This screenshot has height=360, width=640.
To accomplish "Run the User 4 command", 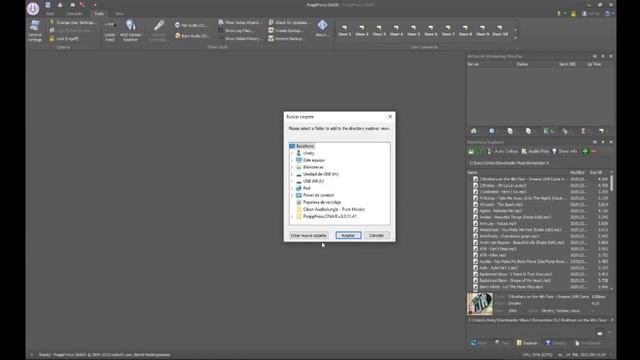I will 396,31.
